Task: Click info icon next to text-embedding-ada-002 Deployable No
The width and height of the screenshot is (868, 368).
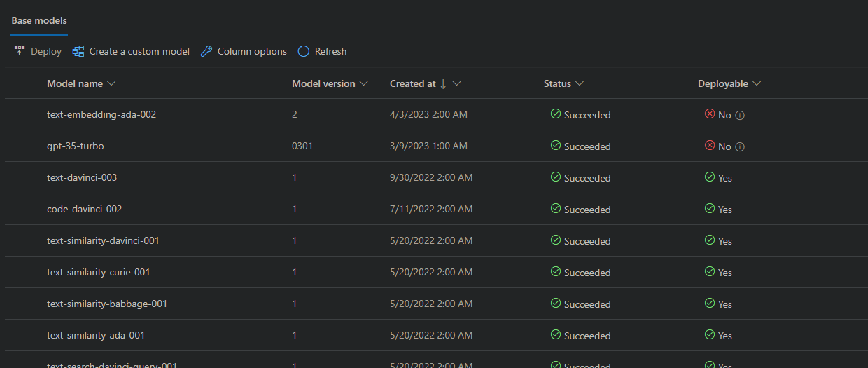Action: pos(740,116)
